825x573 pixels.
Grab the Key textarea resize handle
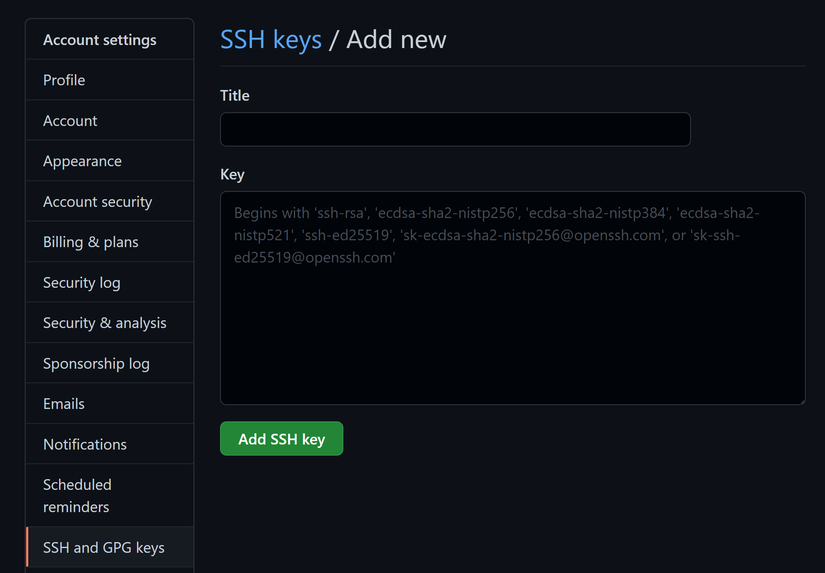point(800,400)
